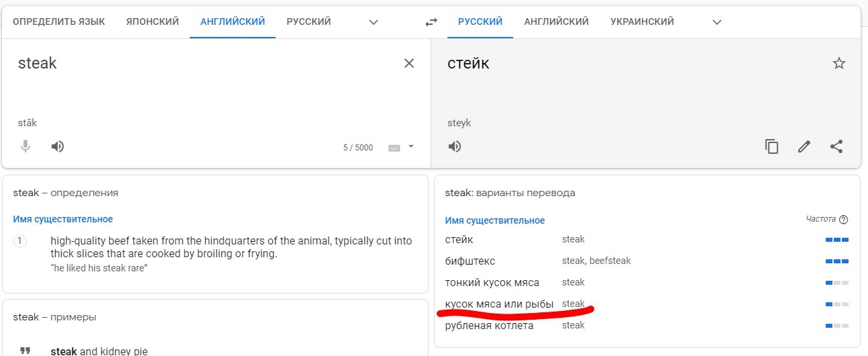Switch target language to УКРАИНСКИЙ
The height and width of the screenshot is (356, 868).
[642, 22]
